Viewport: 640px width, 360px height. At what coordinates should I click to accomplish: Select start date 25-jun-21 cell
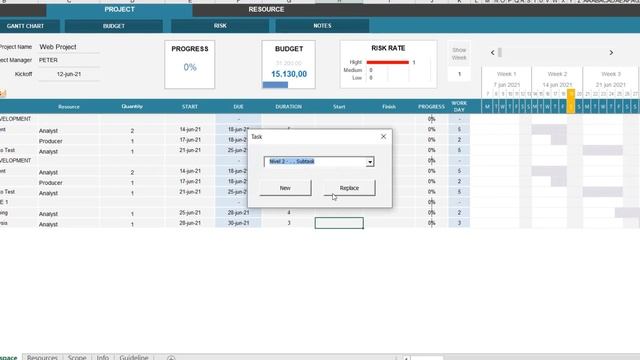190,213
